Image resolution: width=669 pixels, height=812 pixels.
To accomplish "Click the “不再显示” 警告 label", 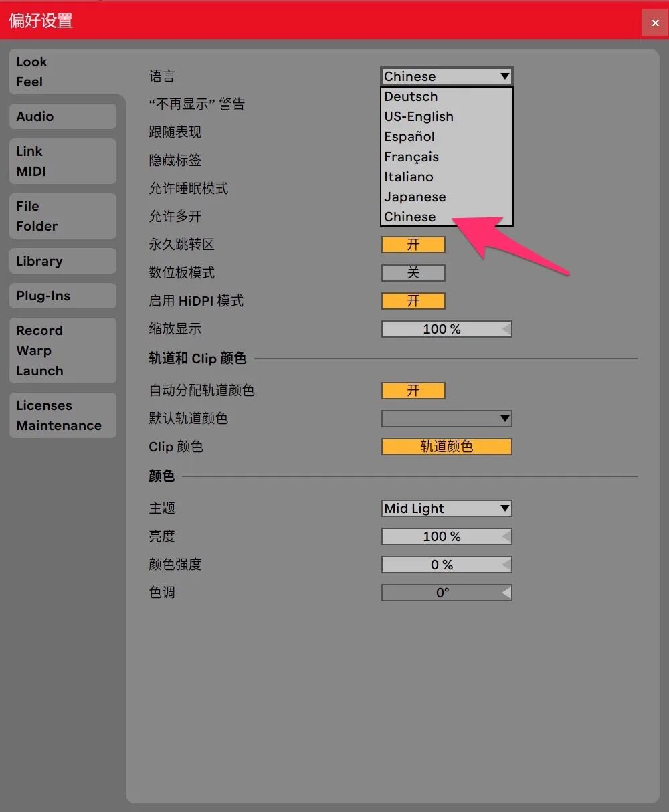I will (x=197, y=104).
